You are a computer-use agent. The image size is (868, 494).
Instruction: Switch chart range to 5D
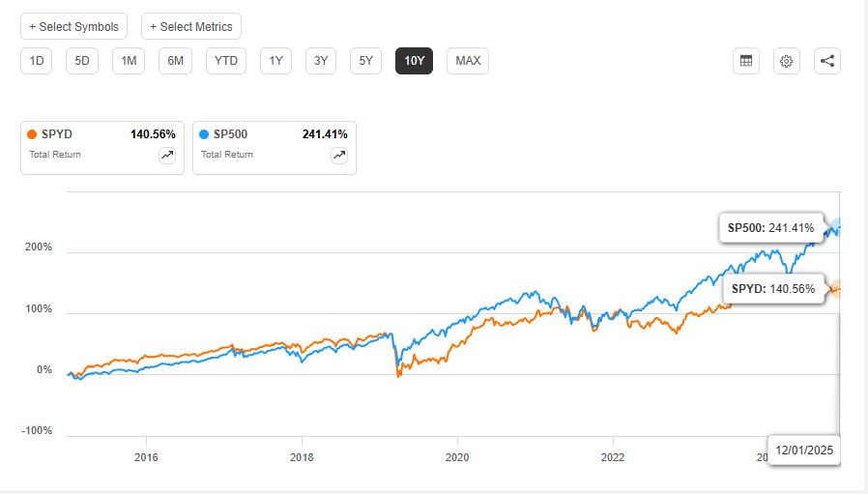(82, 61)
